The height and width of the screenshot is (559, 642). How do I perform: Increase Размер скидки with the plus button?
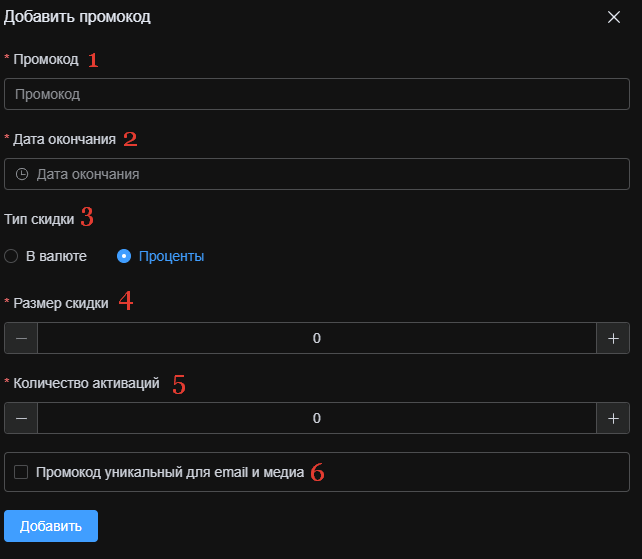pyautogui.click(x=613, y=338)
